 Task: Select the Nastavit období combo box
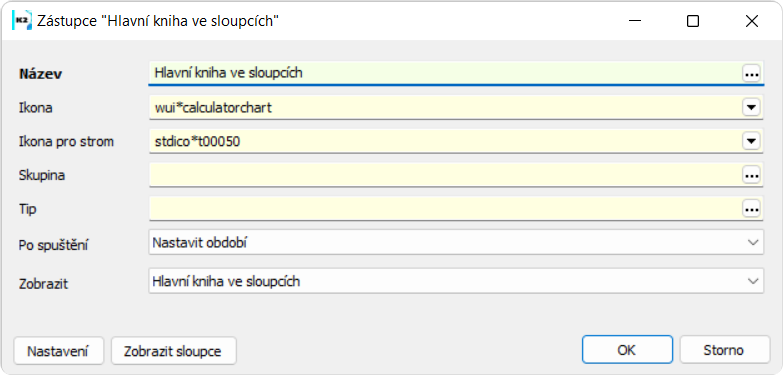pyautogui.click(x=456, y=242)
